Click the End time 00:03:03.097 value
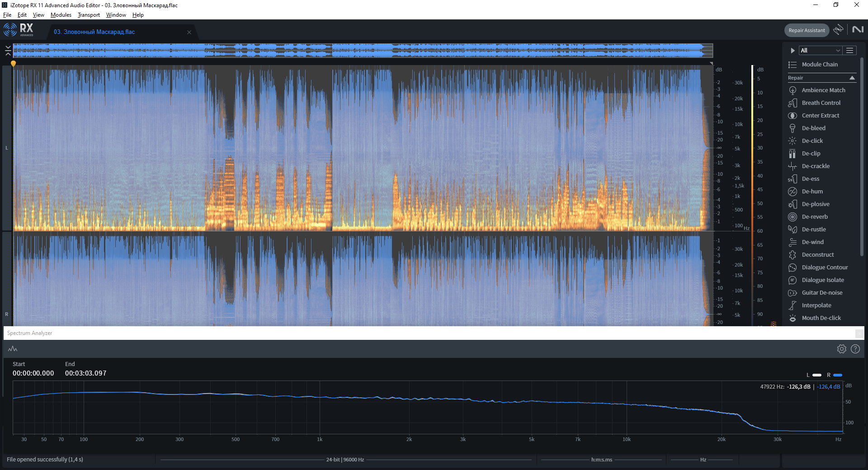868x470 pixels. [86, 373]
